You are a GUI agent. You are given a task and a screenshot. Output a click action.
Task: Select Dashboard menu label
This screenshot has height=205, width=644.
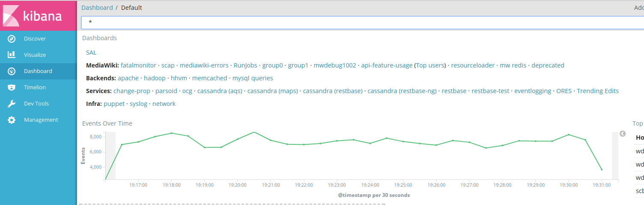38,71
